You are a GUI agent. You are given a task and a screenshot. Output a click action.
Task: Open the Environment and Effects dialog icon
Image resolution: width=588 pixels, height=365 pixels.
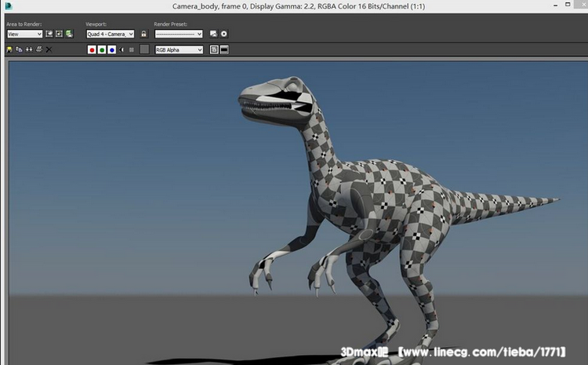(x=224, y=34)
